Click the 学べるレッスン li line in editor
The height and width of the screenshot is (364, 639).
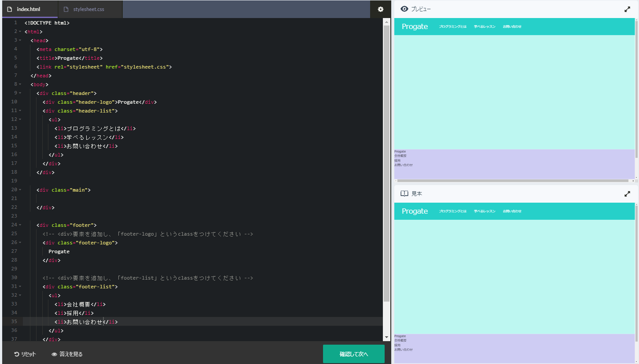(x=89, y=137)
